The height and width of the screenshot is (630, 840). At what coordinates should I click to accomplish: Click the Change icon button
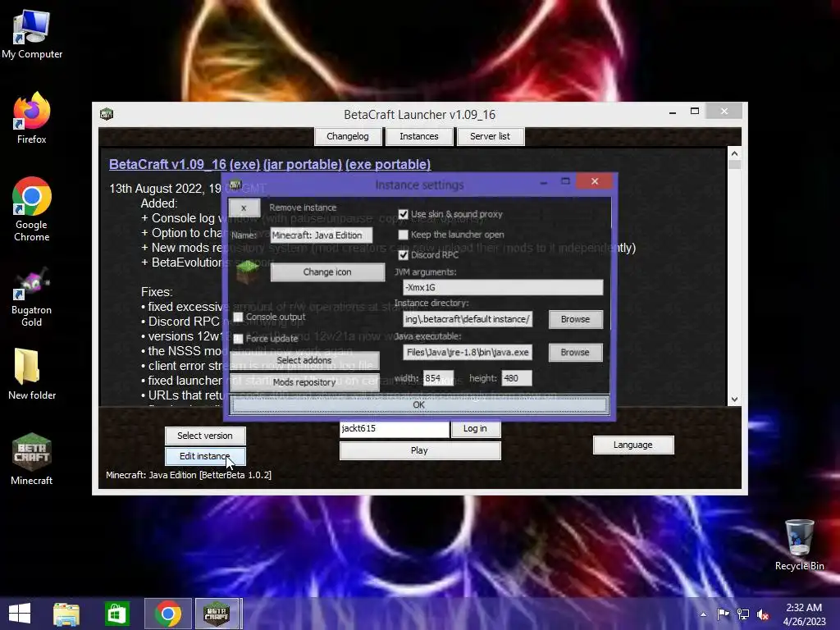pos(327,272)
